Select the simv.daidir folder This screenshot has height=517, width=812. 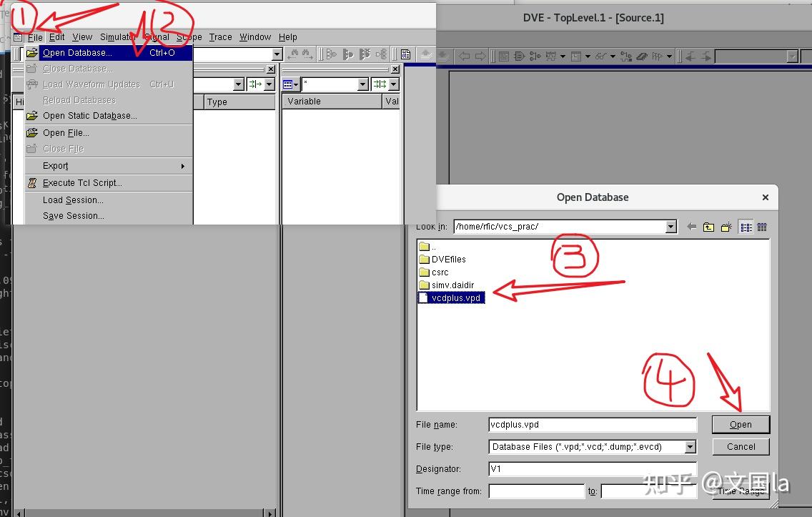(x=447, y=285)
